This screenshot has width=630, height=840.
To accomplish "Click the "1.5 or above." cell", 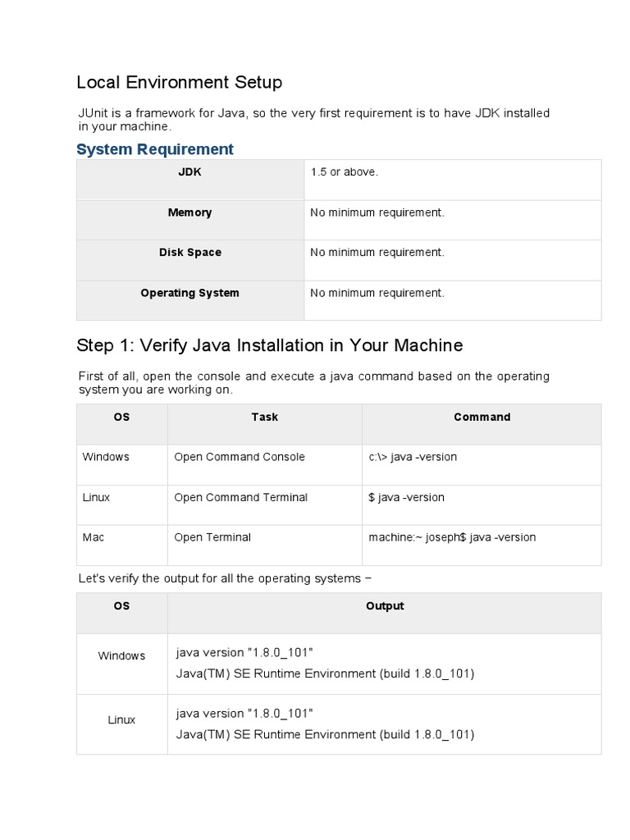I will 344,172.
